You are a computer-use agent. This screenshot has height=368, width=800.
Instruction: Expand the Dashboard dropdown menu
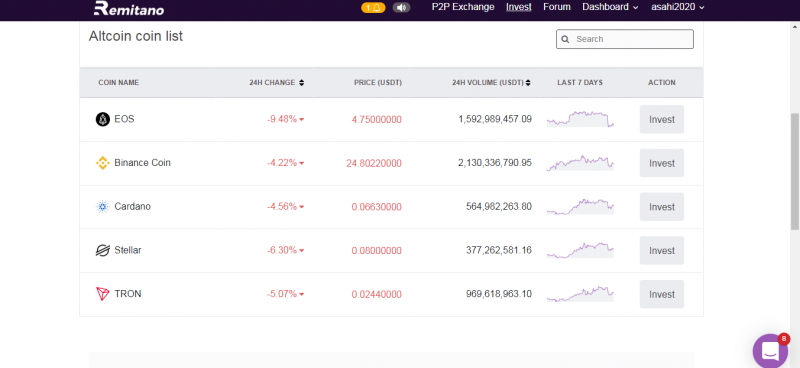click(x=610, y=7)
